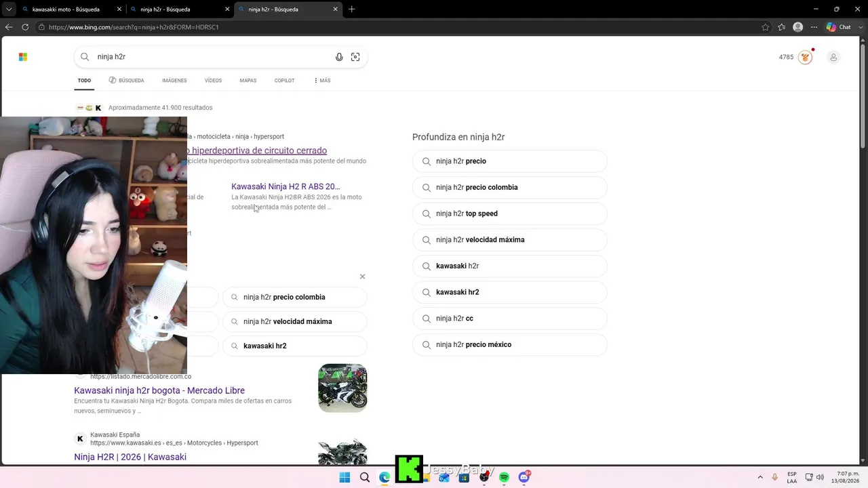The height and width of the screenshot is (488, 868).
Task: Open the Mercado Libre motorcycle thumbnail
Action: coord(342,388)
